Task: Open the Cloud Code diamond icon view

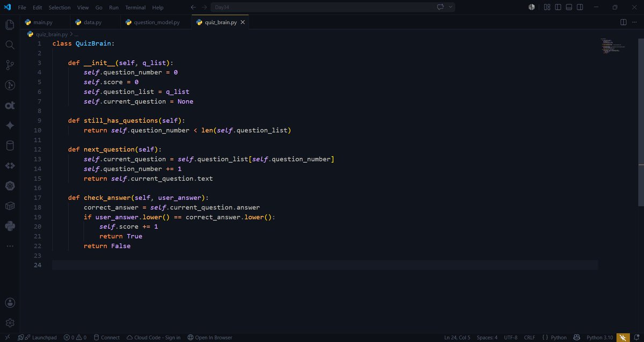Action: tap(10, 166)
